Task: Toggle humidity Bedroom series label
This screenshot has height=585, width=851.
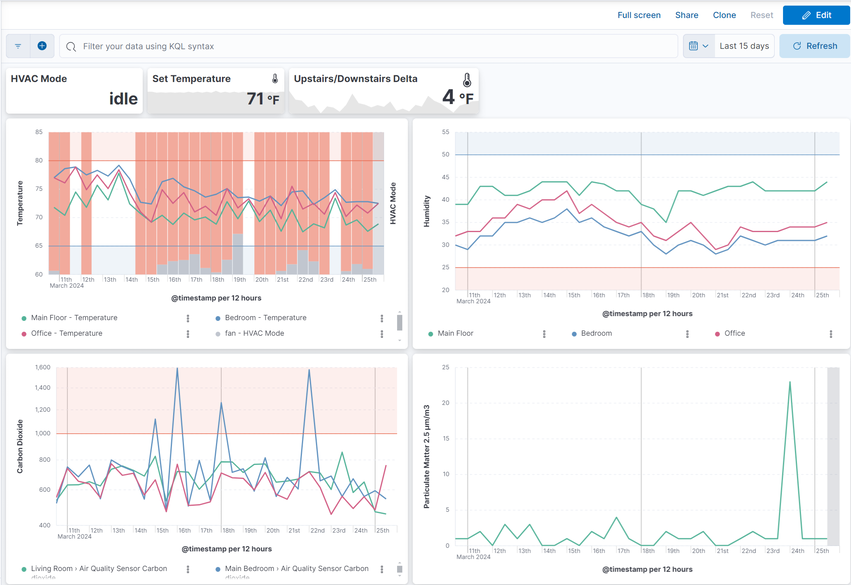Action: coord(596,333)
